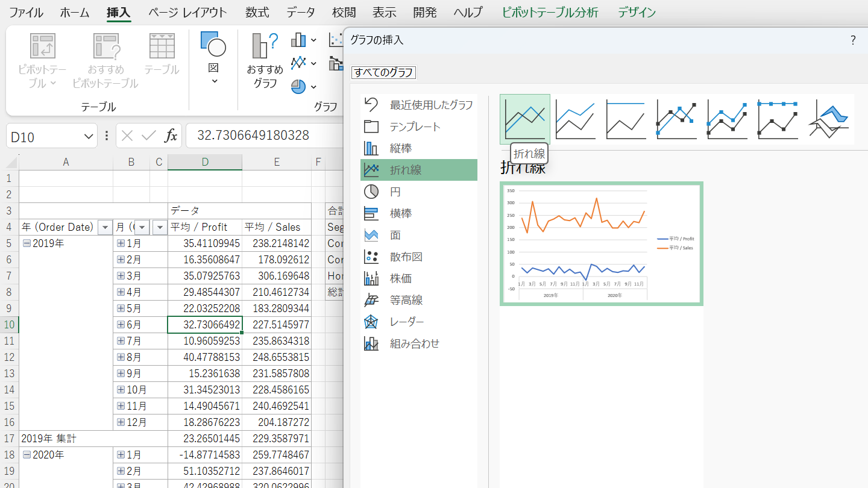The image size is (868, 488).
Task: Click the formula bar confirm checkmark icon
Action: coord(149,136)
